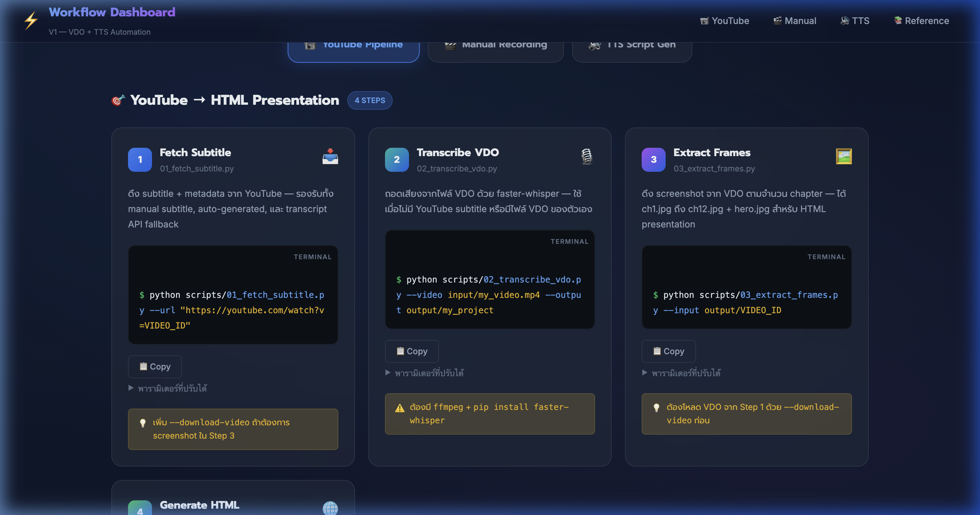Copy the fetch subtitle command
This screenshot has height=515, width=980.
[155, 367]
